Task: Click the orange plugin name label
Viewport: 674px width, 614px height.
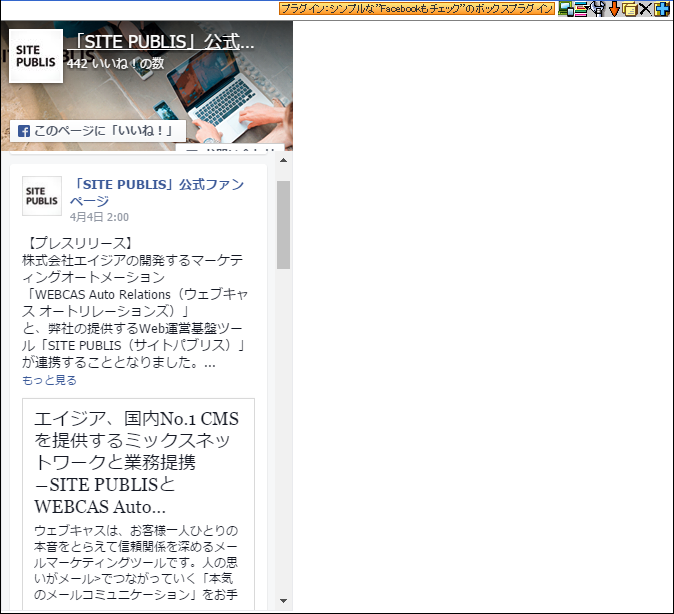Action: click(416, 8)
